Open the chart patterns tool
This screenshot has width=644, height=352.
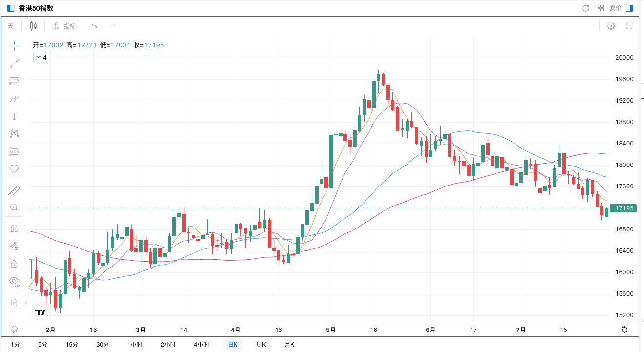14,134
